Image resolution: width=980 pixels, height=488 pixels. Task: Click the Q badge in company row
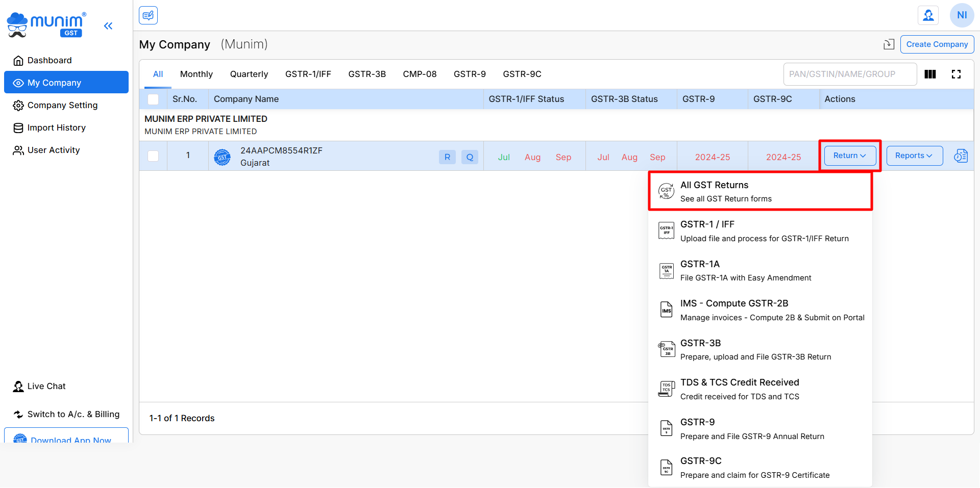470,157
